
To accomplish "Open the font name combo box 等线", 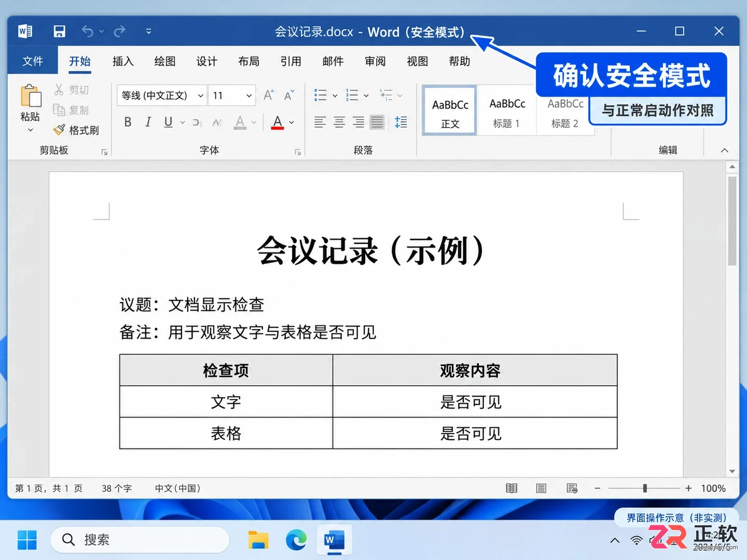I will point(162,95).
